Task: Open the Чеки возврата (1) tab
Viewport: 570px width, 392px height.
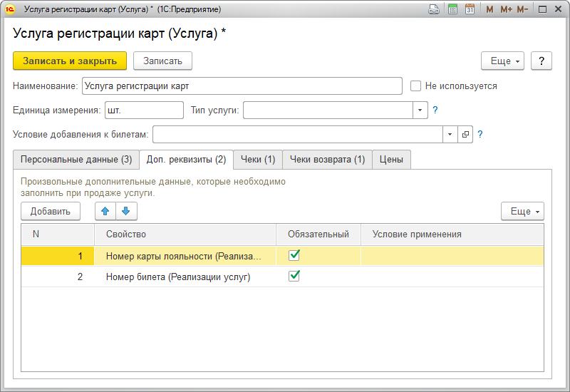Action: [327, 160]
